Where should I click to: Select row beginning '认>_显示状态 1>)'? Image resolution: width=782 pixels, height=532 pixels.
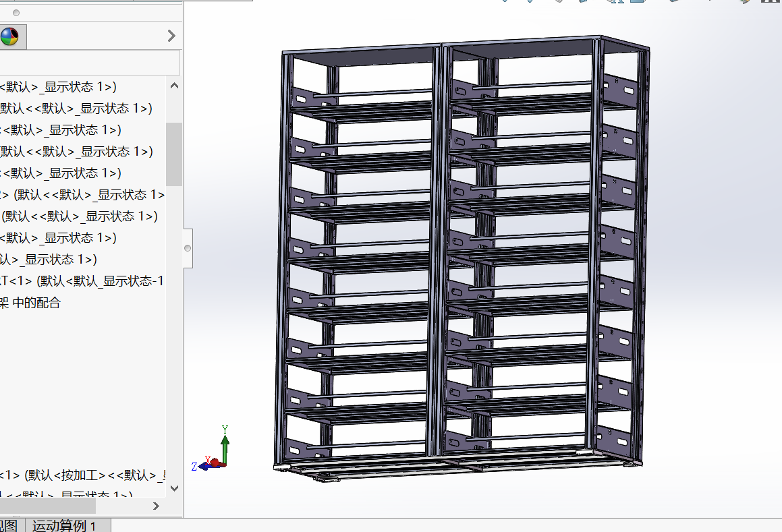point(49,260)
